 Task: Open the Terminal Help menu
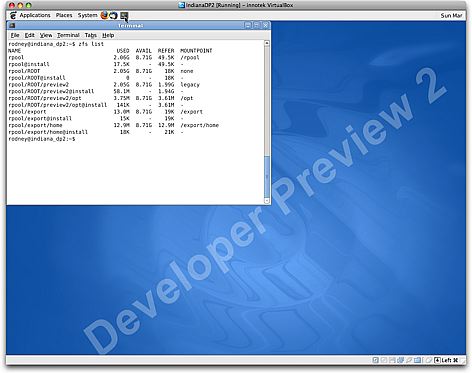(108, 35)
